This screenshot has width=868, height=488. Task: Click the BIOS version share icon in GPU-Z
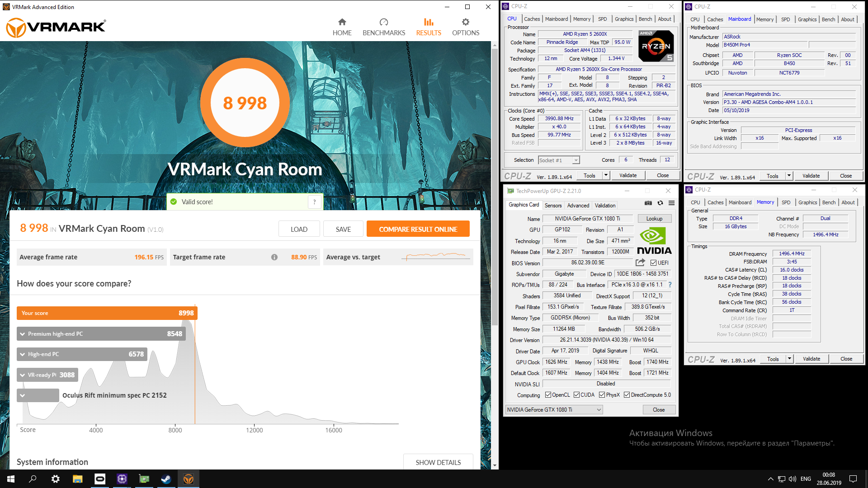pyautogui.click(x=640, y=263)
